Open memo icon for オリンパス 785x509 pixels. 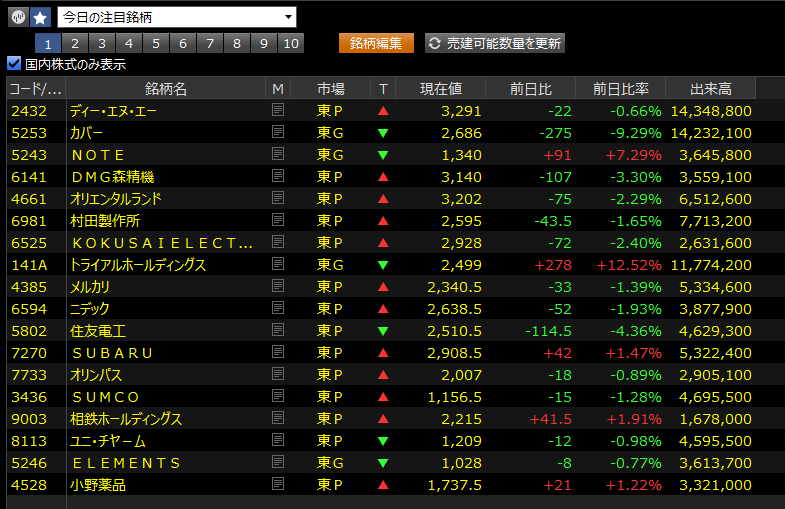point(278,374)
